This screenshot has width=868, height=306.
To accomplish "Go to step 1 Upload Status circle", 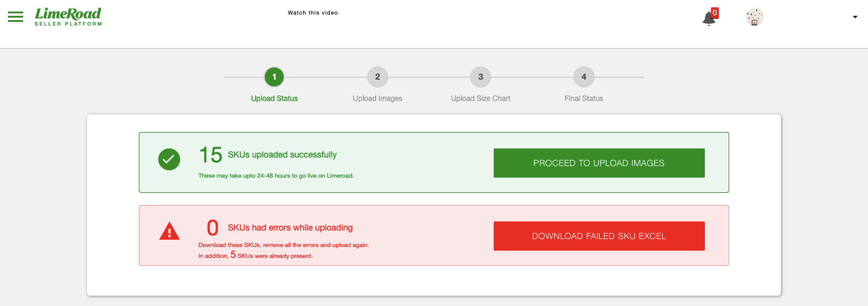I will point(275,77).
